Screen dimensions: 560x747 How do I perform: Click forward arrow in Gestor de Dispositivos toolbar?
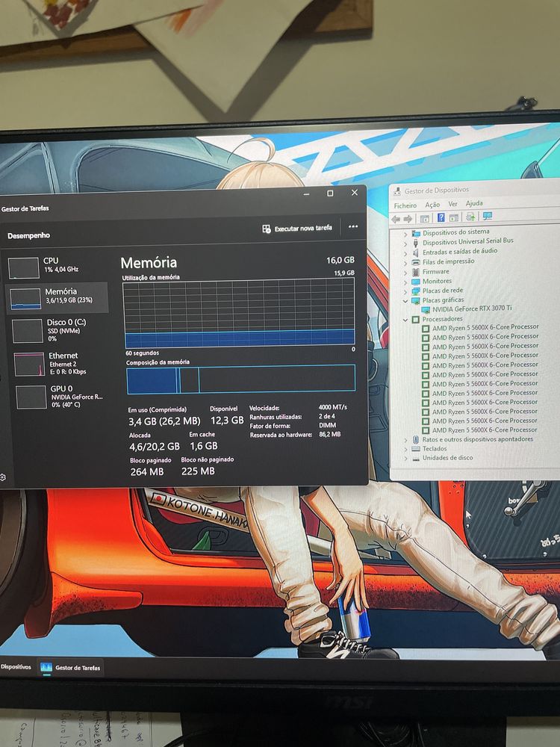click(408, 219)
